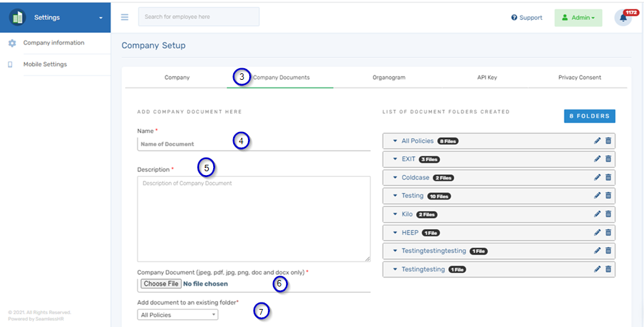Click the 10 Files badge on Testing
The height and width of the screenshot is (327, 644).
click(x=439, y=196)
